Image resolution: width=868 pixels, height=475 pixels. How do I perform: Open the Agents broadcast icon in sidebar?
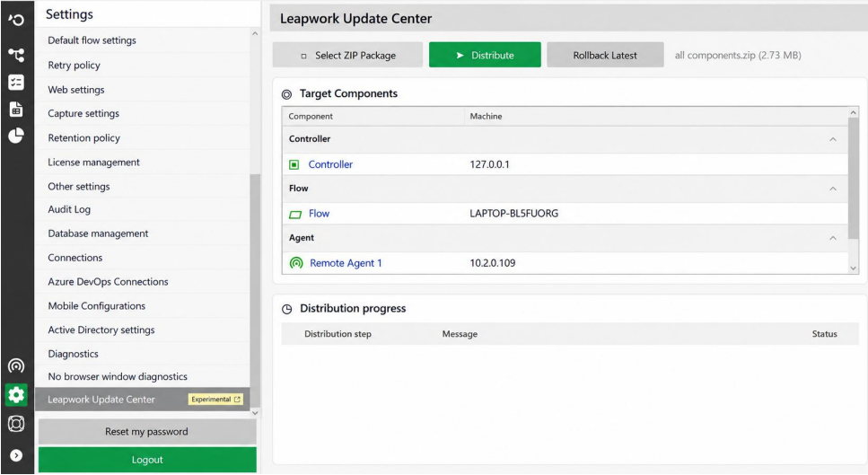click(x=16, y=366)
